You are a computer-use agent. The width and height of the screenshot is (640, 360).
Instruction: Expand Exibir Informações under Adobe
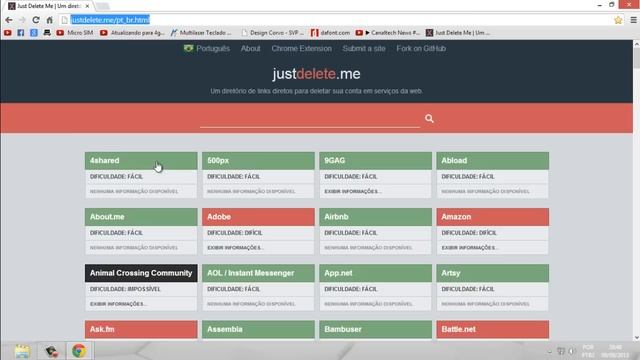tap(235, 248)
